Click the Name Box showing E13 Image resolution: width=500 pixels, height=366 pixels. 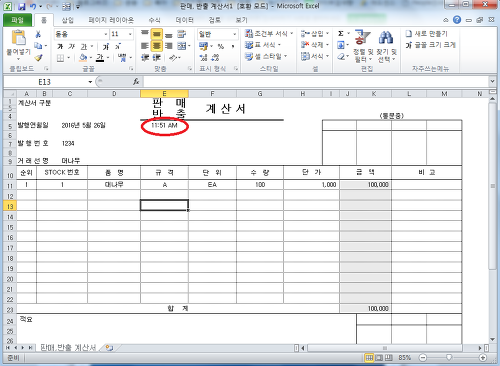tap(48, 82)
